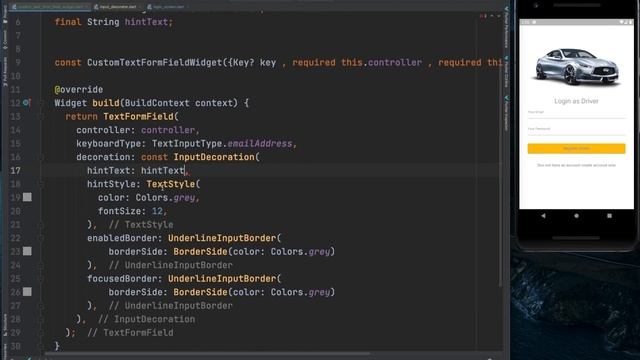
Task: Collapse enabledBorder UnderlineInputBorder at line 22
Action: pos(41,238)
